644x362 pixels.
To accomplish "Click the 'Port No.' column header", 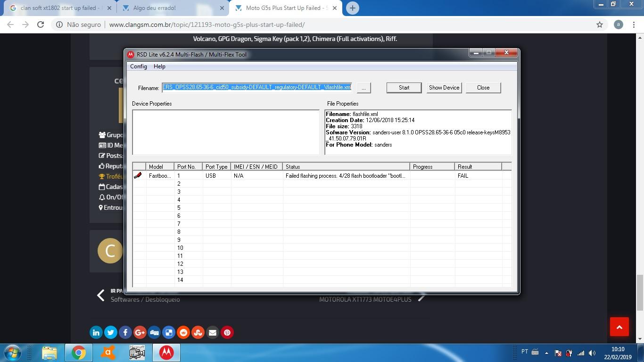I will pyautogui.click(x=189, y=166).
